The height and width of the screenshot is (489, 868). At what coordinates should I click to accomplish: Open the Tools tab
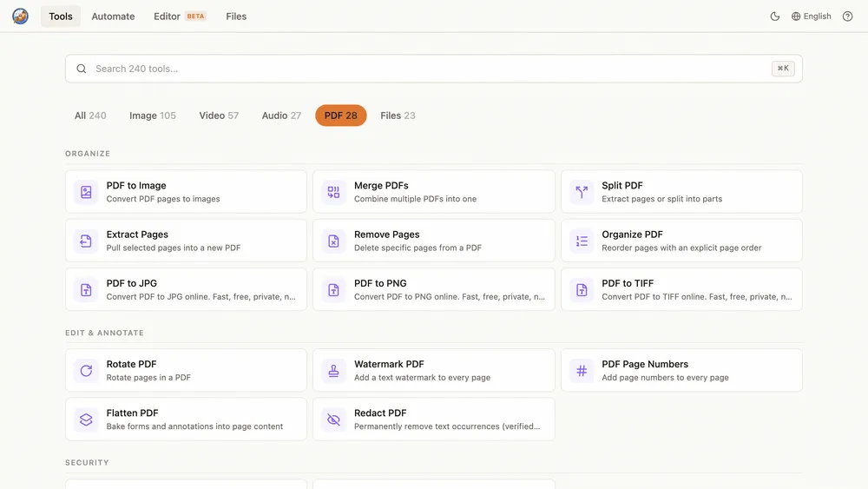click(61, 16)
